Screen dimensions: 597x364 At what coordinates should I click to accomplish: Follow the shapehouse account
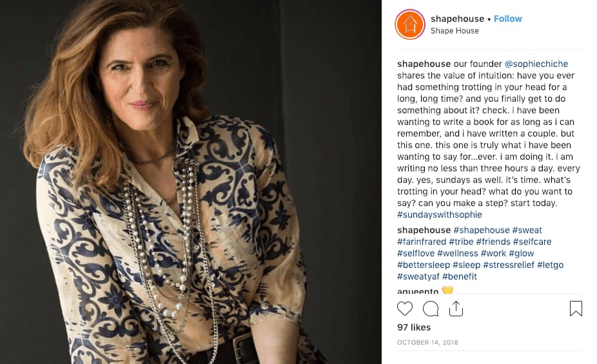point(507,19)
